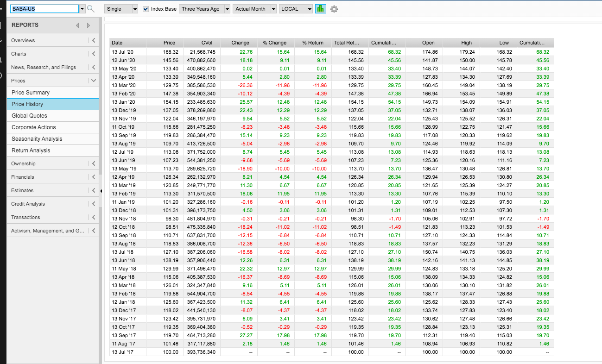
Task: Collapse the Reports sidebar with small arrow
Action: (101, 190)
